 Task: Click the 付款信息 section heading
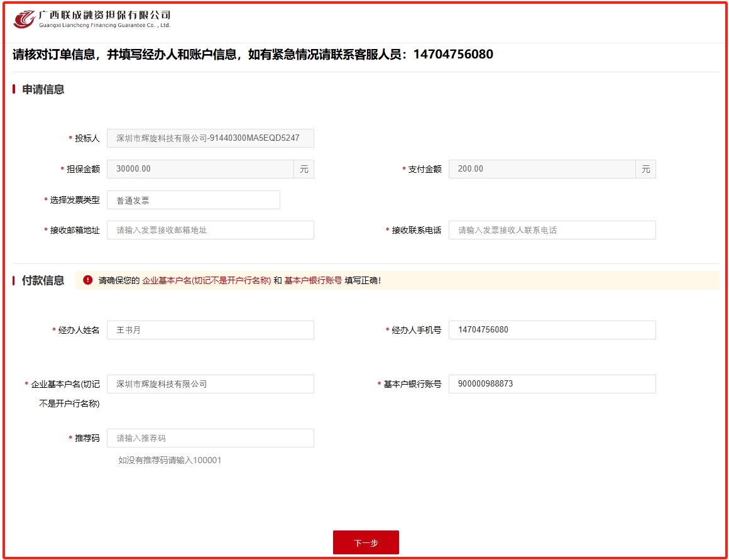(x=43, y=280)
